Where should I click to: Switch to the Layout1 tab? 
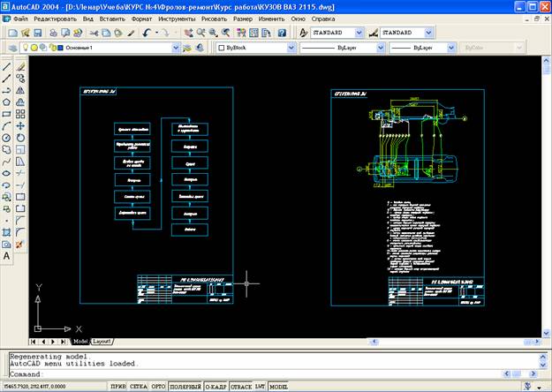coord(103,341)
